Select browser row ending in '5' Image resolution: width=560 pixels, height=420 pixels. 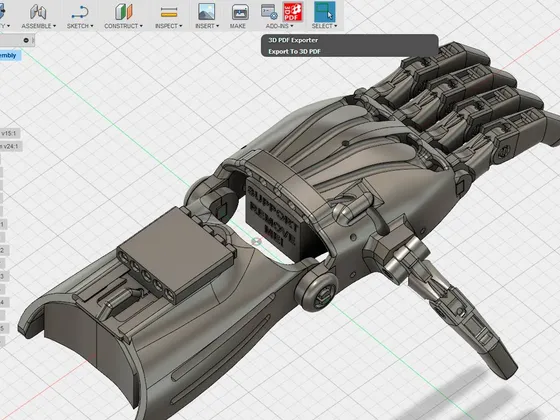pyautogui.click(x=3, y=329)
